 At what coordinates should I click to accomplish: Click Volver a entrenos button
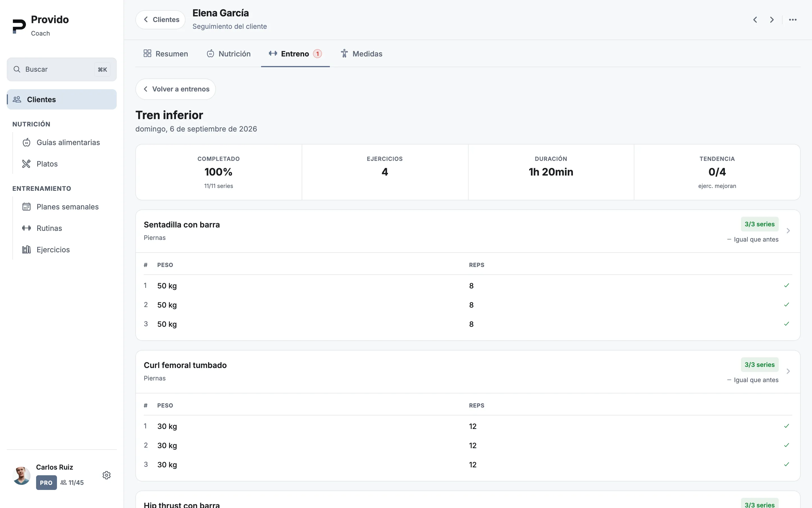175,89
